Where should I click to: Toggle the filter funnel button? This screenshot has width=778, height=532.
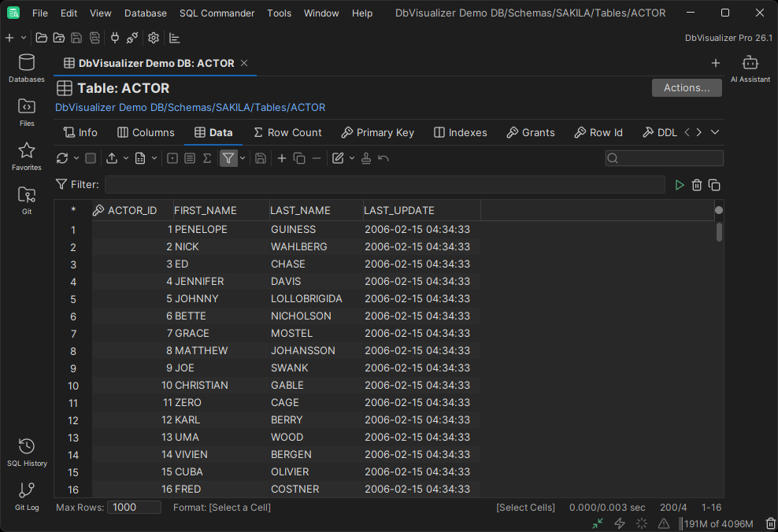228,158
